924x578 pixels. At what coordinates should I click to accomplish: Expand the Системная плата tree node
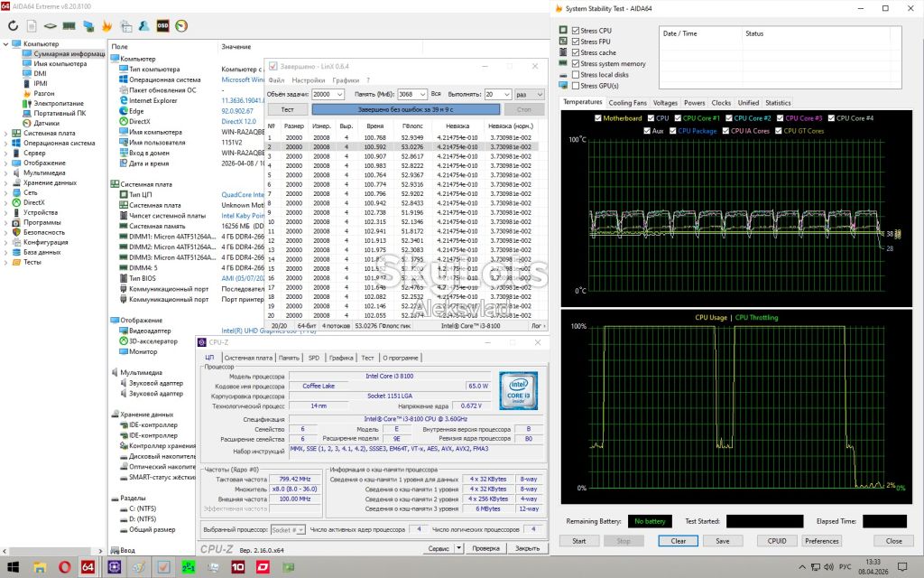6,134
